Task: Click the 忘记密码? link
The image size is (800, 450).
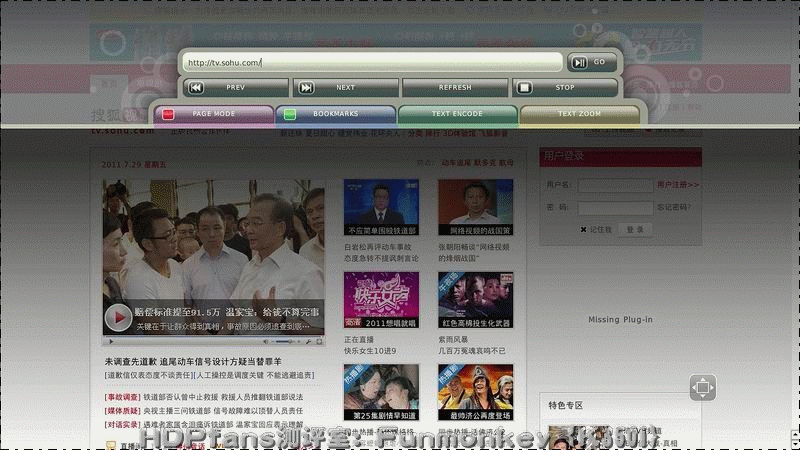Action: pyautogui.click(x=673, y=207)
